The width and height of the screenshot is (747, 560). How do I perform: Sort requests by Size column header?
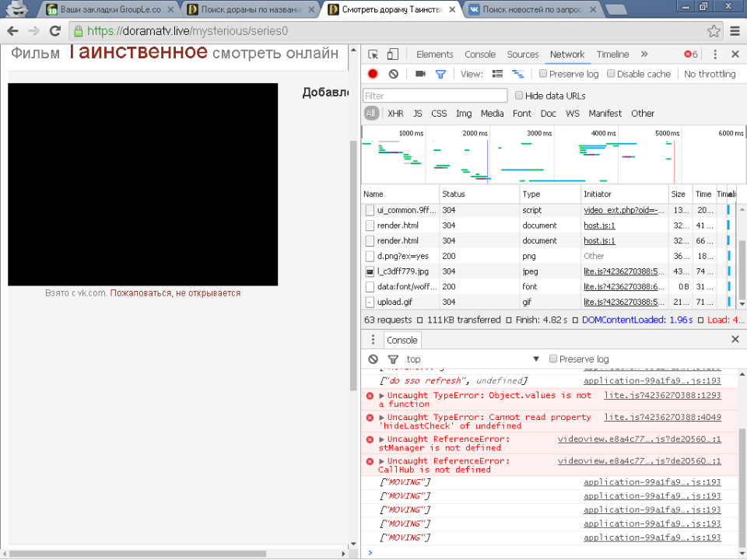[x=680, y=194]
